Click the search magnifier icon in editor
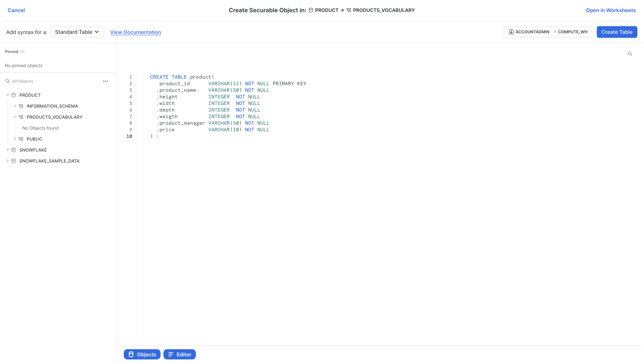 (x=630, y=54)
